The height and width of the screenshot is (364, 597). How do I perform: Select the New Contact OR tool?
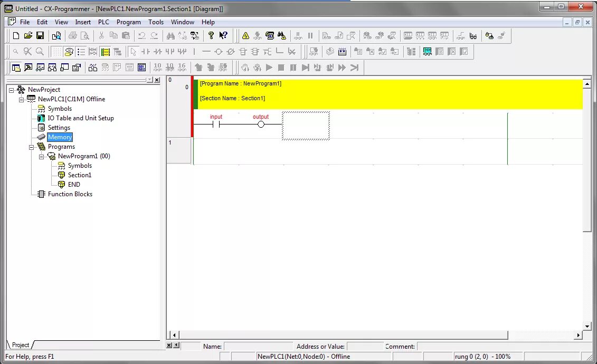click(170, 52)
